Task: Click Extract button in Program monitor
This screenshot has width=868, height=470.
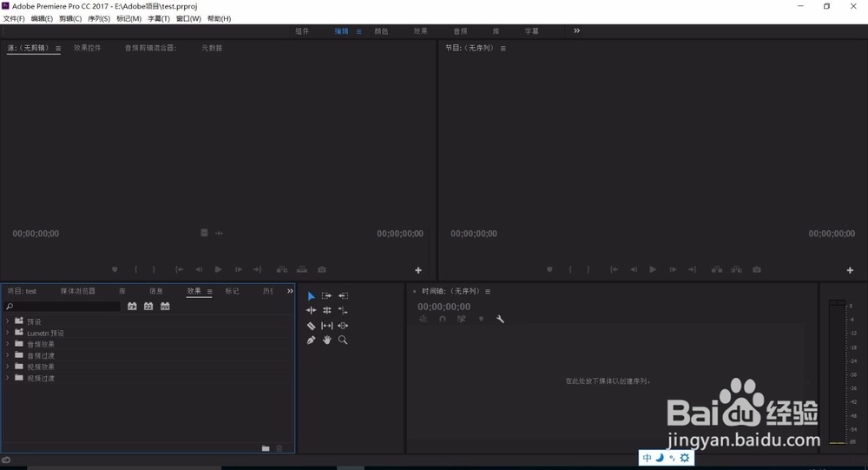Action: click(x=737, y=269)
